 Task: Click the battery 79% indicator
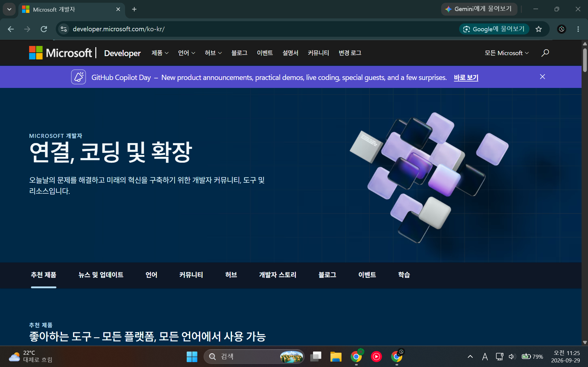533,357
